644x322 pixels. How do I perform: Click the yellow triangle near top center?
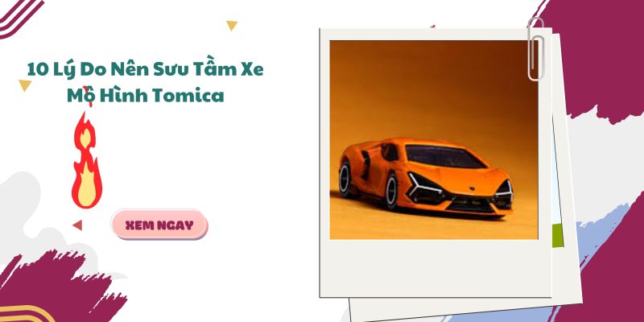(232, 26)
